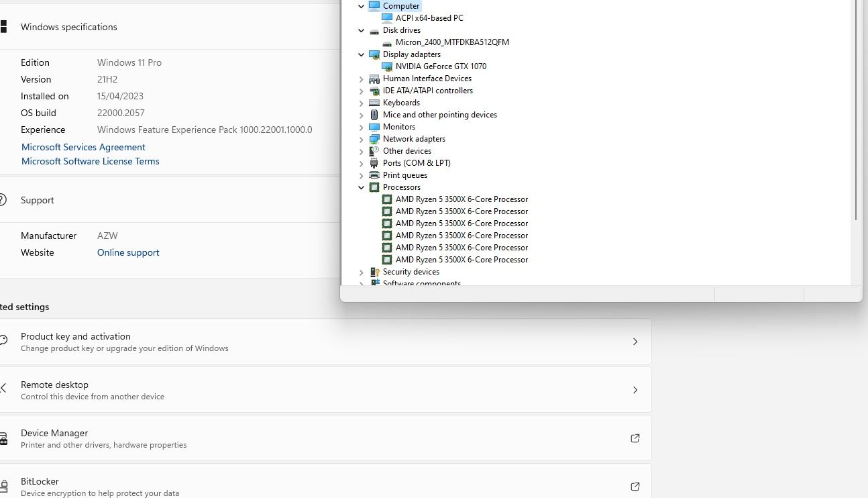Click the OS build value 22000.2057
Image resolution: width=868 pixels, height=498 pixels.
[x=121, y=113]
